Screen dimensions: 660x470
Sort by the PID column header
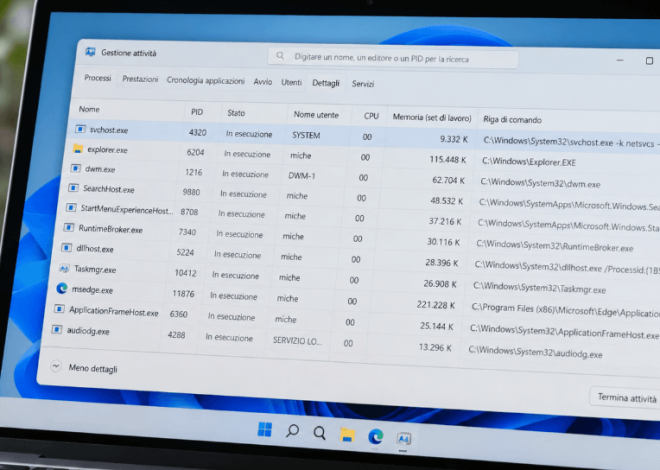coord(197,112)
